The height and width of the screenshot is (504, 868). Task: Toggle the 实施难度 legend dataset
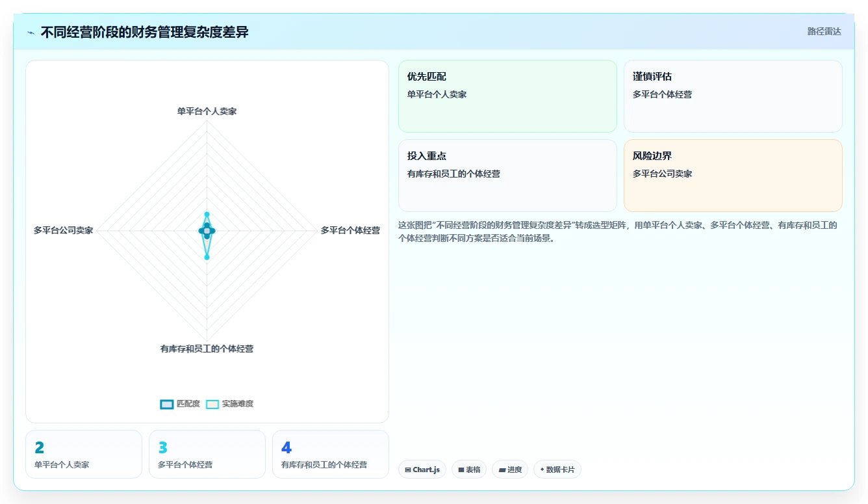229,404
